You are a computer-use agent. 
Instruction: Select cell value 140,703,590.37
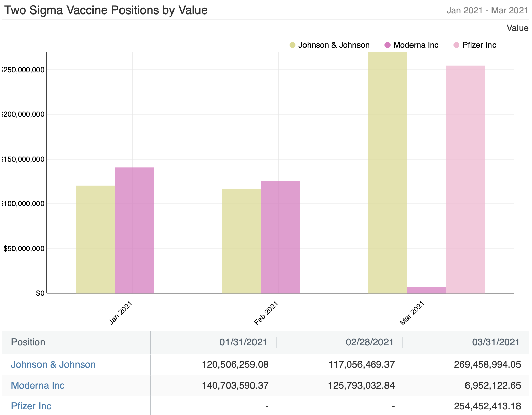235,385
